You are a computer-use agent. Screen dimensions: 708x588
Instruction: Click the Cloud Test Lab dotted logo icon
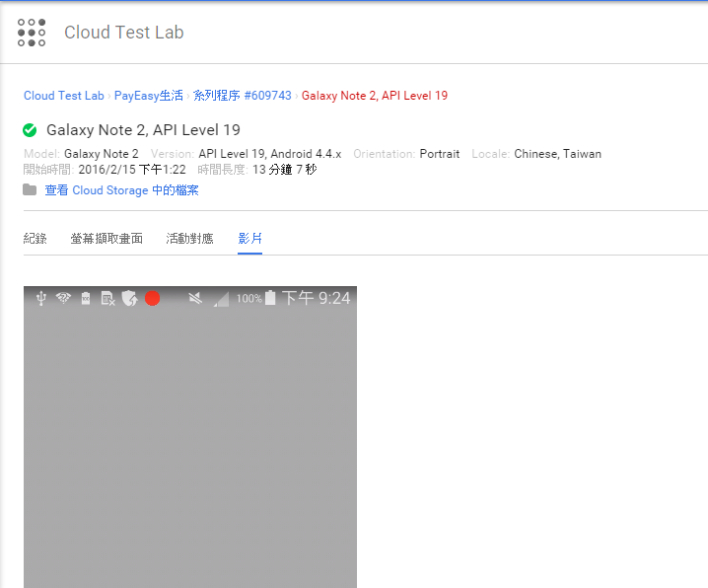tap(32, 33)
